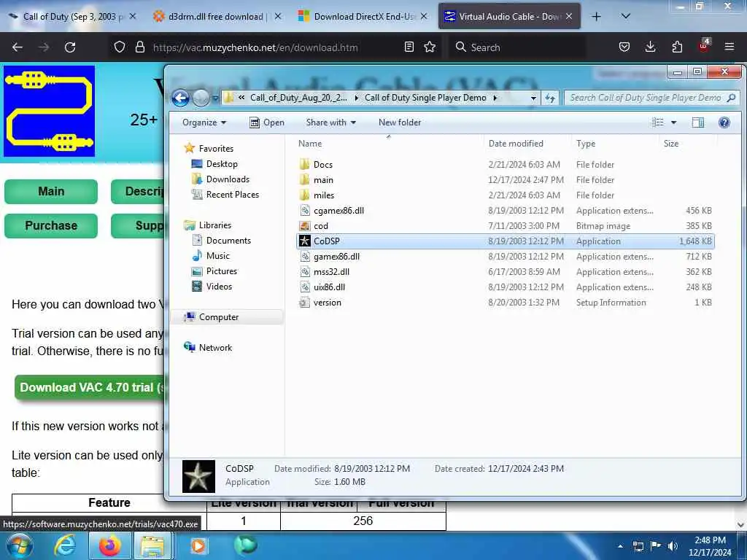
Task: Open Firefox downloads panel
Action: tap(650, 47)
